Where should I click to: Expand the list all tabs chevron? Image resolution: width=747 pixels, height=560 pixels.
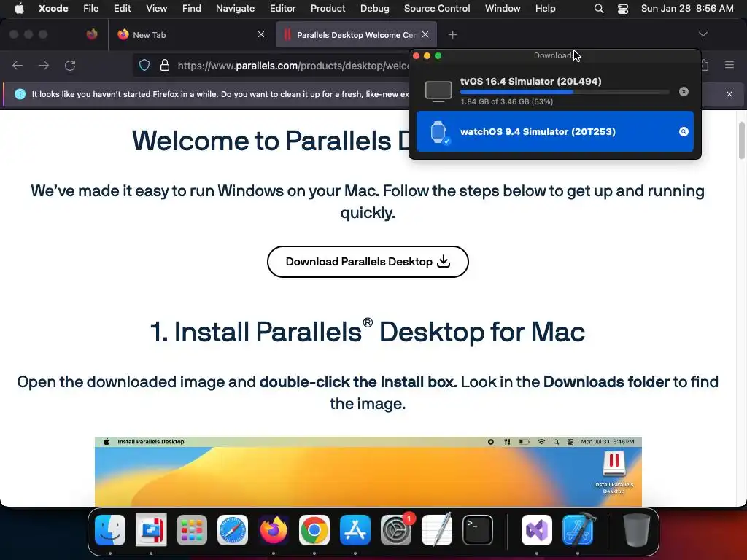point(703,34)
